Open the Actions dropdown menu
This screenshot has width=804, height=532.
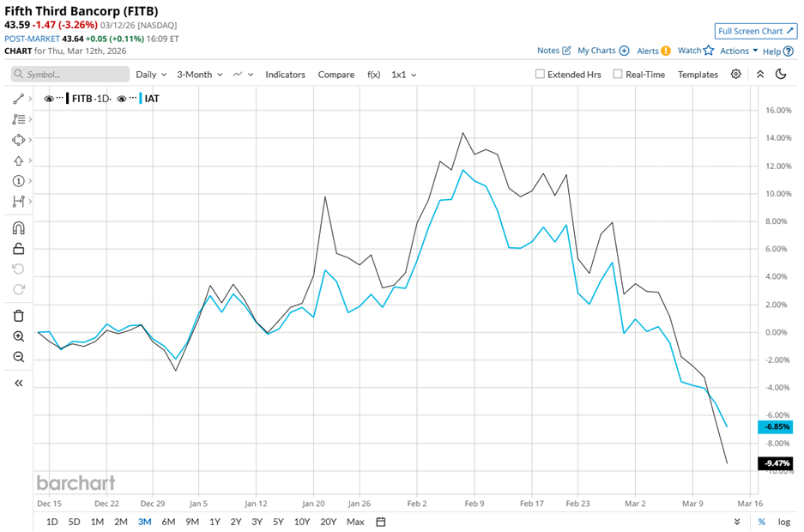coord(736,51)
